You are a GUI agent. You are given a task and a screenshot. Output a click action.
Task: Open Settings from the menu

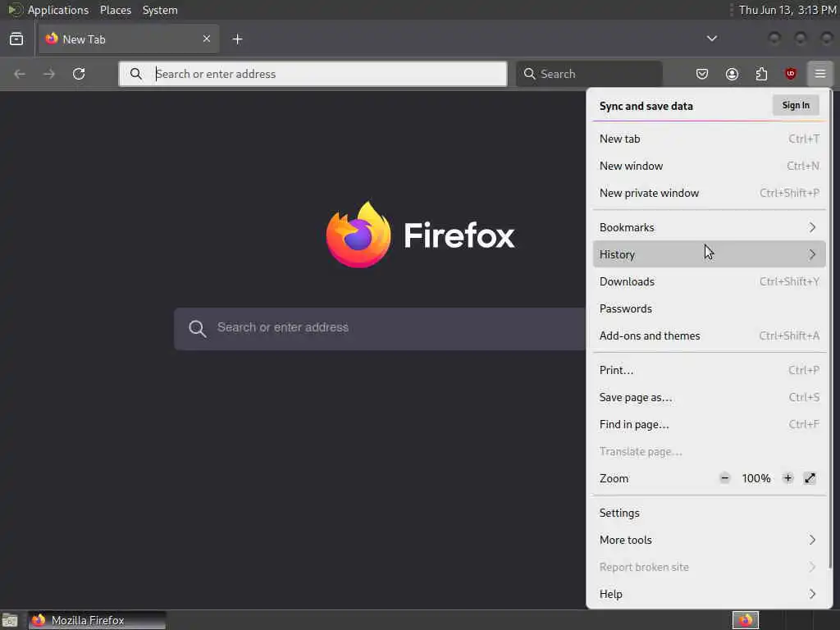pyautogui.click(x=710, y=513)
